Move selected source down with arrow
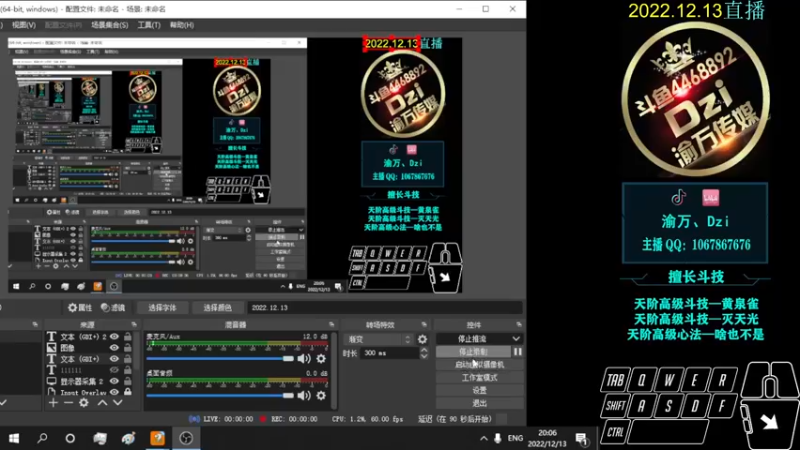 (117, 403)
